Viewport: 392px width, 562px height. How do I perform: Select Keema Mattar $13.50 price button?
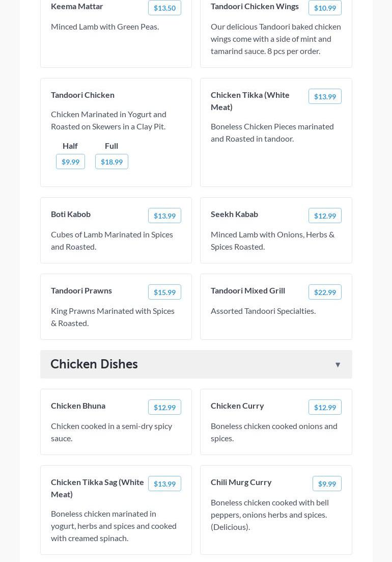tap(164, 8)
